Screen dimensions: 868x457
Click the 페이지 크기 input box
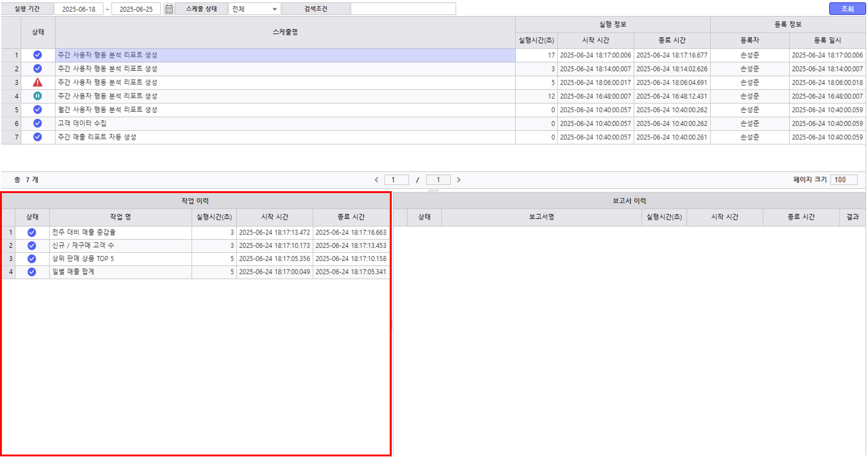[x=843, y=180]
